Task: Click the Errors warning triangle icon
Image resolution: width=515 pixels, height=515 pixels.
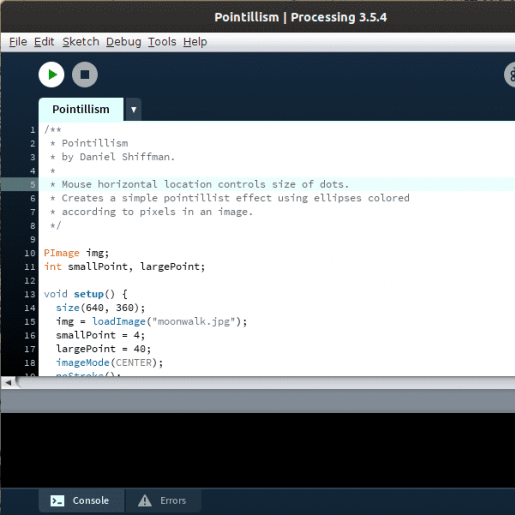Action: (145, 500)
